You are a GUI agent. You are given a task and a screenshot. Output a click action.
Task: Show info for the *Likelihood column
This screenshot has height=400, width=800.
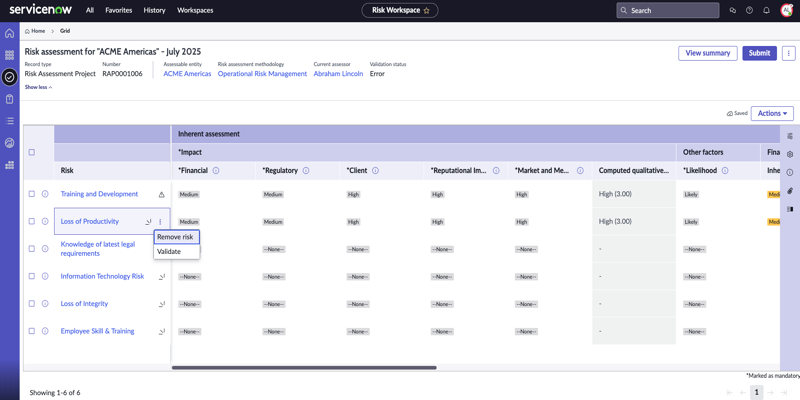pos(725,171)
